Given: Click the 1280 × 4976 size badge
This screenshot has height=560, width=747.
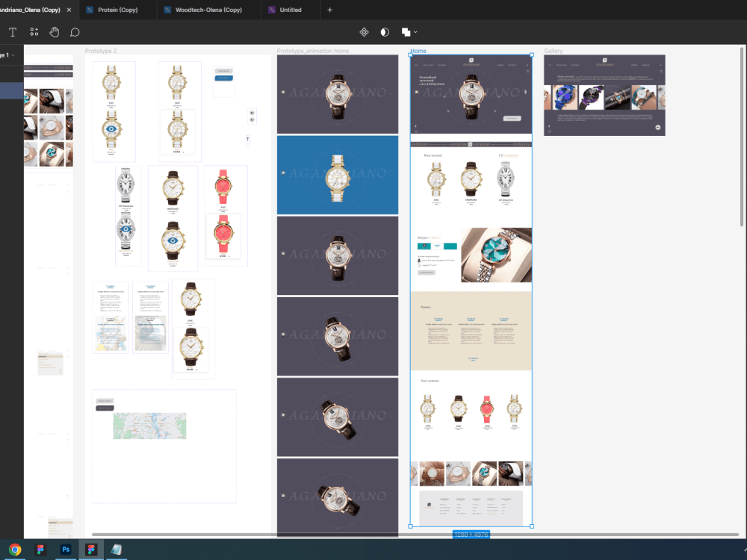Looking at the screenshot, I should pyautogui.click(x=471, y=535).
